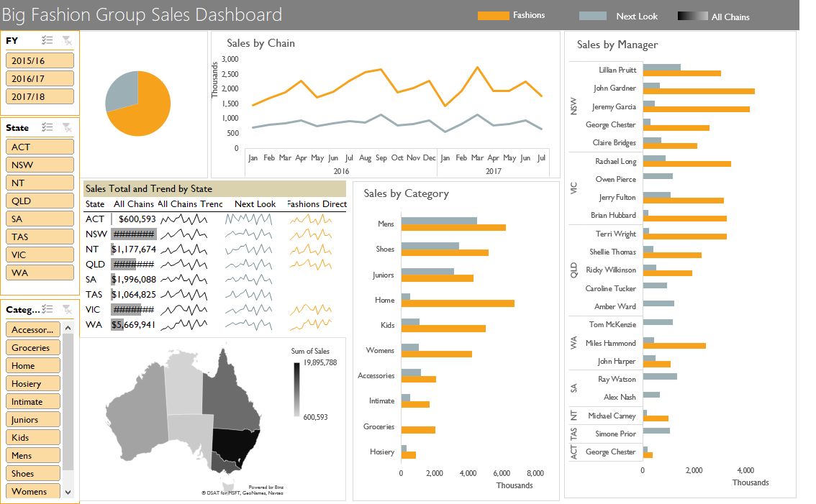Toggle the Juniors category filter
This screenshot has height=504, width=816.
click(33, 419)
